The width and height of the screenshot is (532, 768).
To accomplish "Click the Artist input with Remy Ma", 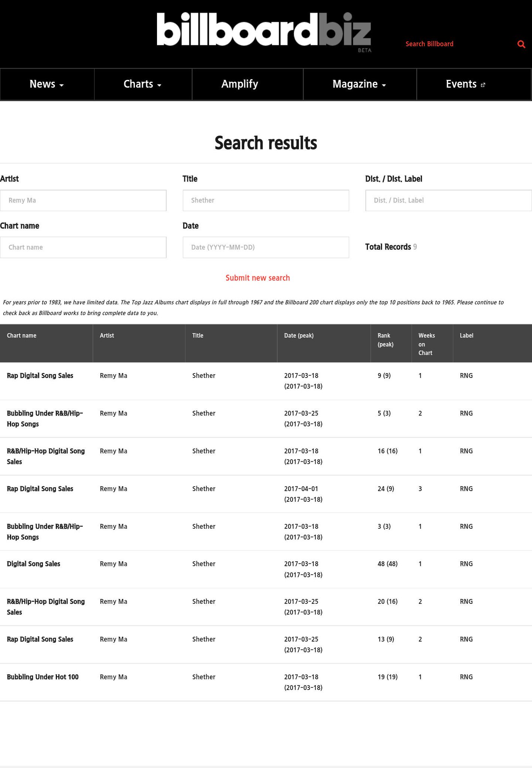I will click(83, 200).
